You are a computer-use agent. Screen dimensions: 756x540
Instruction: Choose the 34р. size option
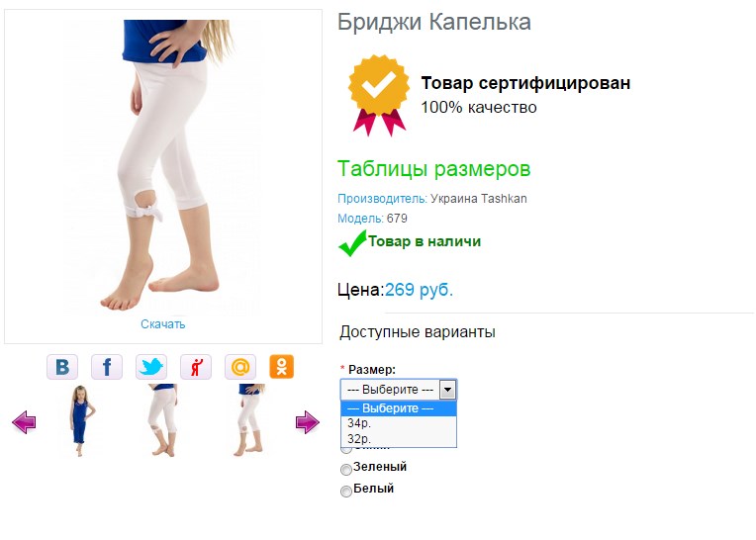pyautogui.click(x=398, y=423)
